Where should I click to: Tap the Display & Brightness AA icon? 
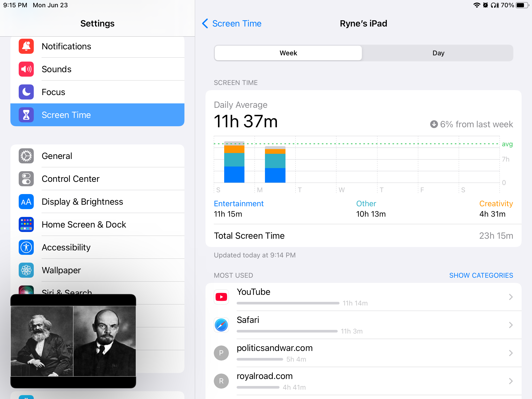coord(26,202)
